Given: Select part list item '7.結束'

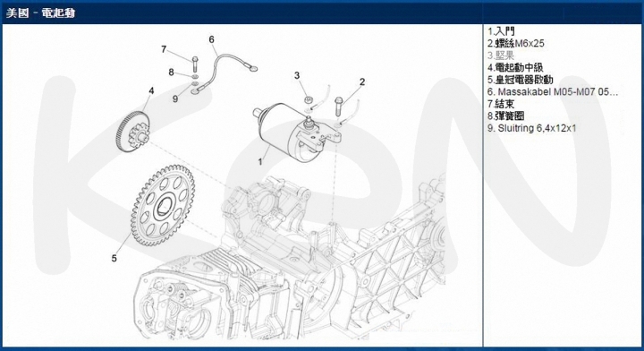Looking at the screenshot, I should [501, 104].
